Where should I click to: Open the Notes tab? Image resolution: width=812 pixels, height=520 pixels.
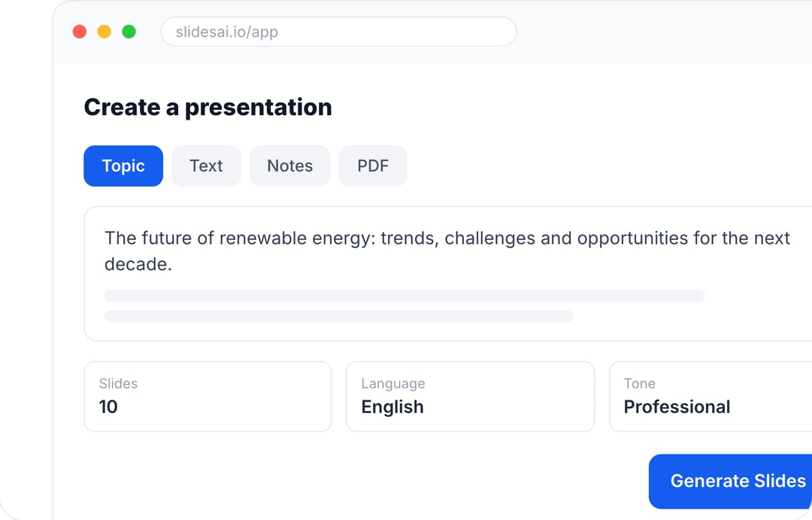point(290,166)
